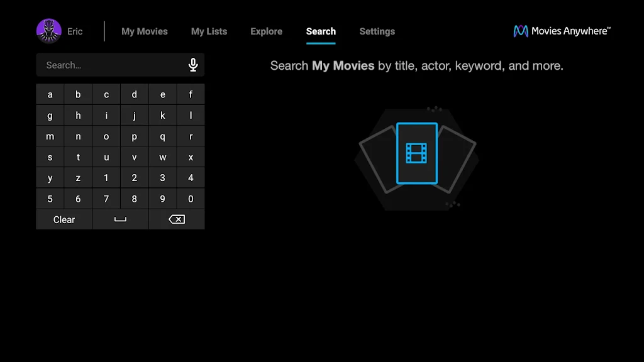Hit the number 5 key
Image resolution: width=644 pixels, height=362 pixels.
tap(50, 199)
